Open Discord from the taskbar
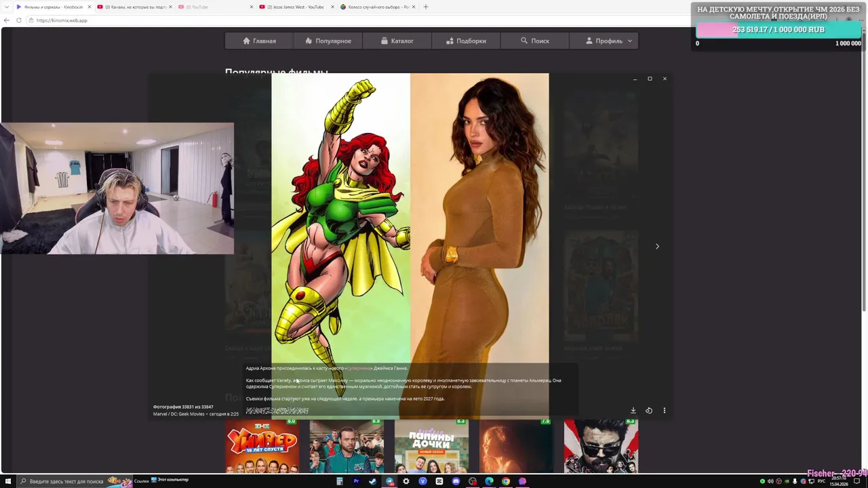 point(456,481)
